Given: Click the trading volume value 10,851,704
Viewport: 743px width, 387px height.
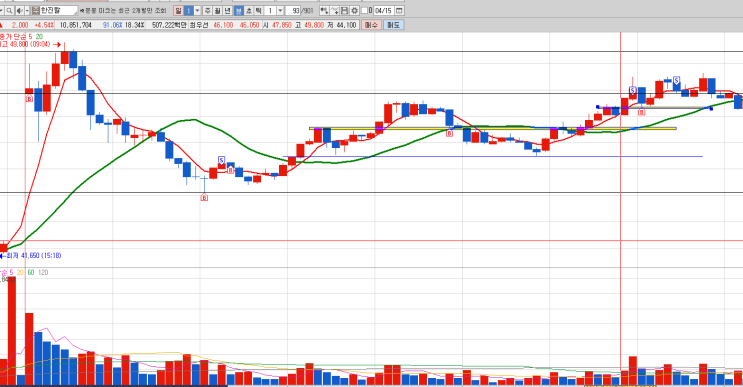Looking at the screenshot, I should click(76, 25).
